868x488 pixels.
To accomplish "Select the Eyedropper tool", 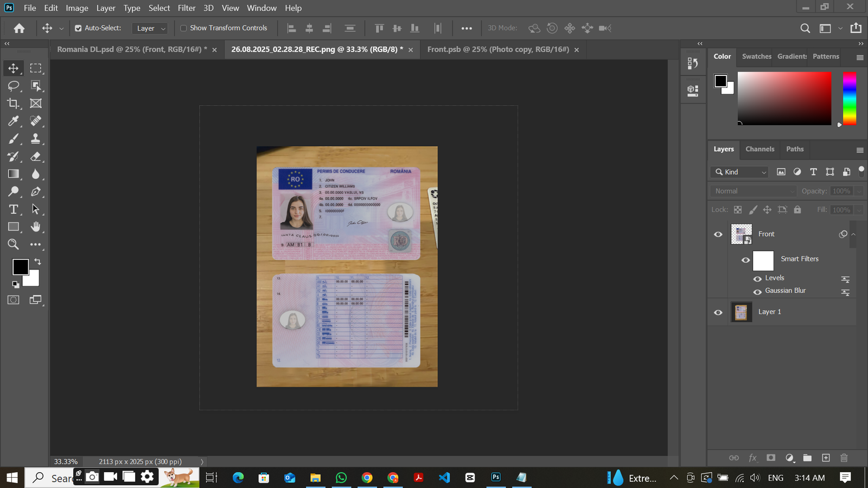I will pos(14,121).
